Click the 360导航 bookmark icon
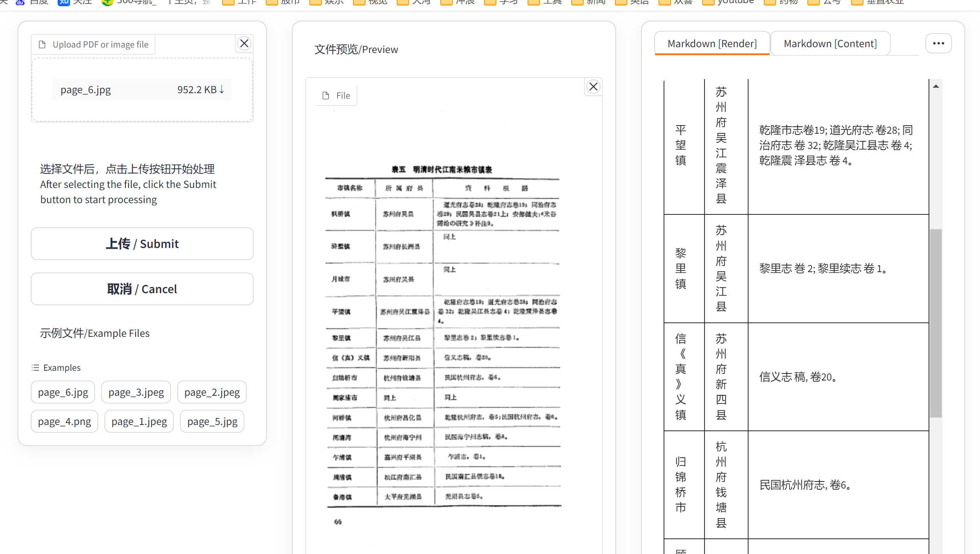 pyautogui.click(x=107, y=2)
